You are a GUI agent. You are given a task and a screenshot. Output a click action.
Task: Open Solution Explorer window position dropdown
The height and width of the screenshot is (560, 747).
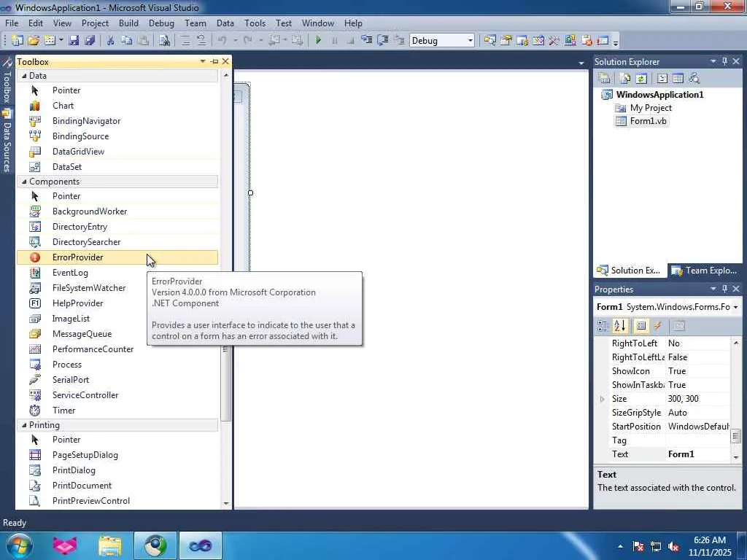tap(713, 61)
